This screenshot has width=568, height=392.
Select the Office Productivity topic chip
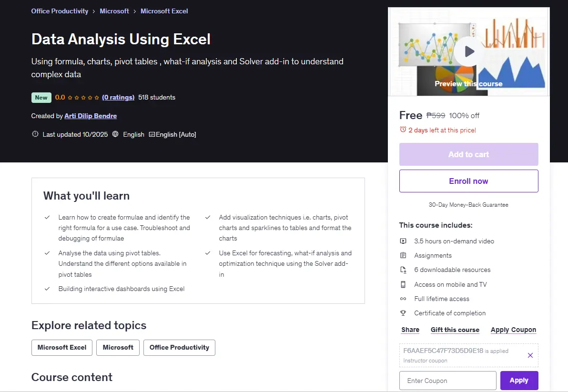pyautogui.click(x=179, y=348)
